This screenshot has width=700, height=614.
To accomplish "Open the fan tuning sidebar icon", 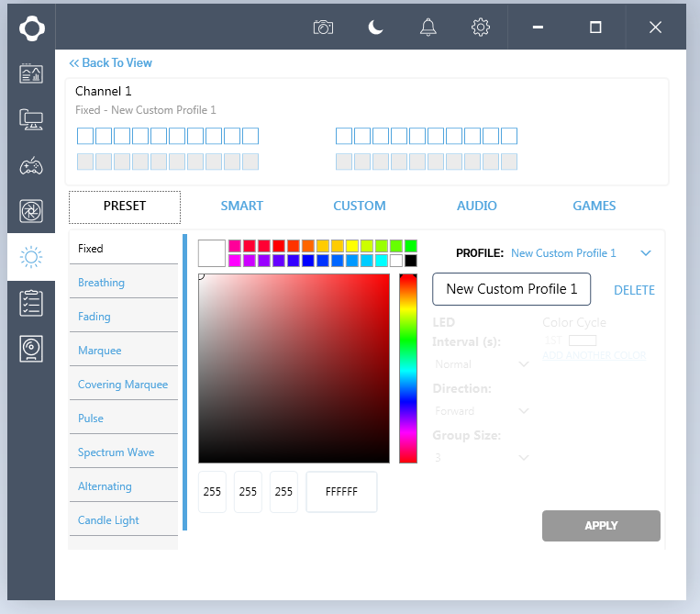I will (31, 211).
